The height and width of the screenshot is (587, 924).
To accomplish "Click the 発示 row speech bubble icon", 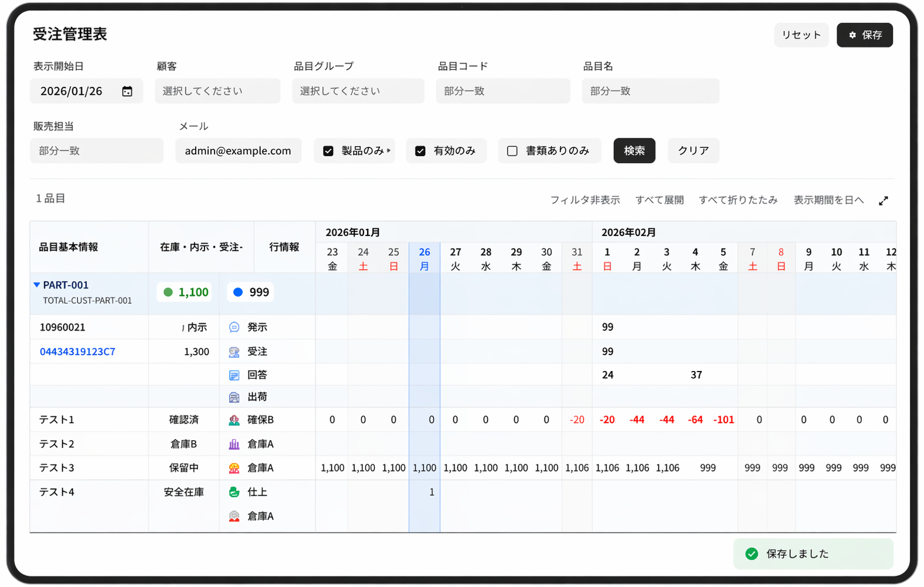I will [x=234, y=328].
